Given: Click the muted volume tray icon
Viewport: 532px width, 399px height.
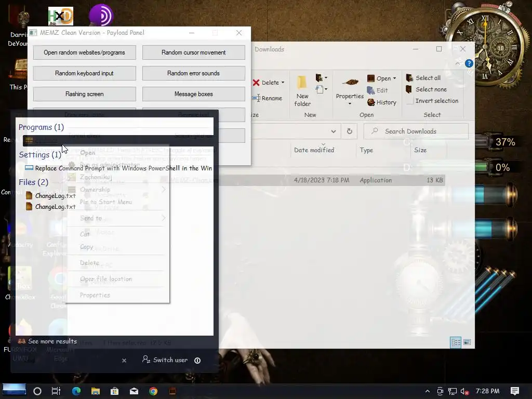Looking at the screenshot, I should pyautogui.click(x=464, y=391).
